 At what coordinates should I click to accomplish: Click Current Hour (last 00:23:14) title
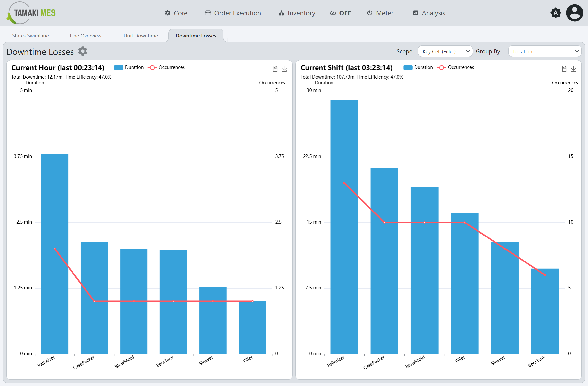click(x=58, y=68)
